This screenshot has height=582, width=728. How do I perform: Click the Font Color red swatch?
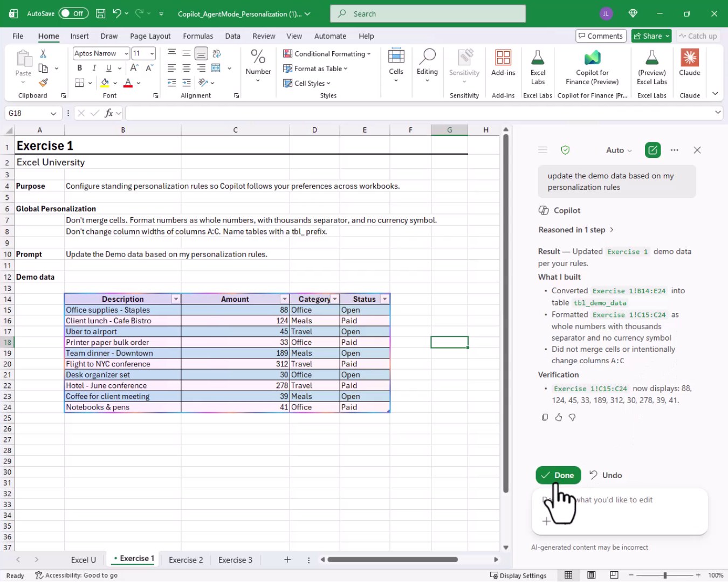128,83
